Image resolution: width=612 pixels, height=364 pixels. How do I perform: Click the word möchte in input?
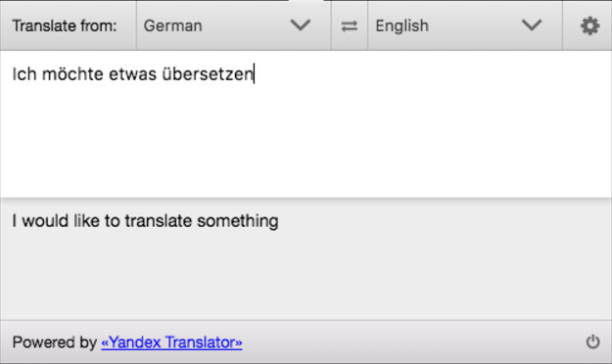pos(72,73)
